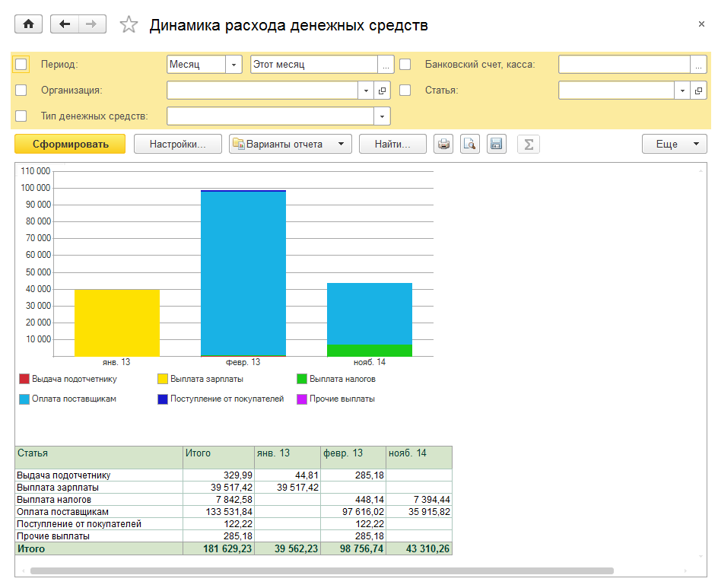
Task: Open the Еще menu
Action: pos(674,144)
